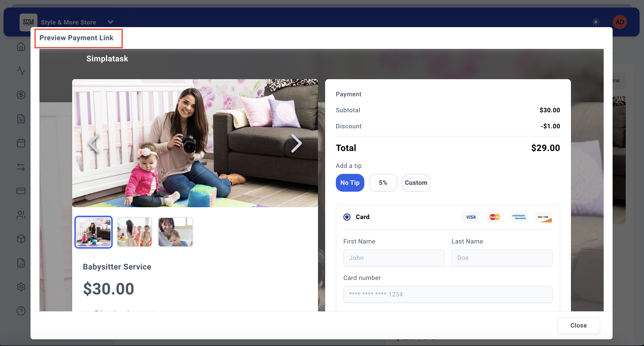
Task: Go to previous image with left chevron
Action: tap(94, 143)
